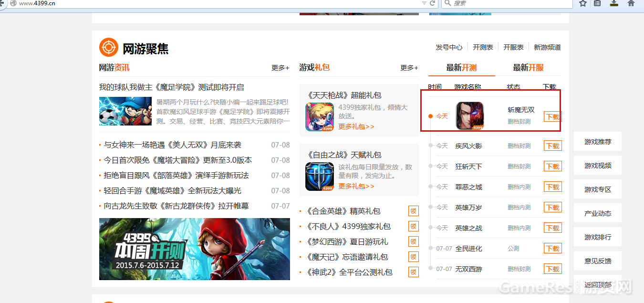The height and width of the screenshot is (303, 644).
Task: Claim the 合金英雄 精英礼包 with 领
Action: 414,211
